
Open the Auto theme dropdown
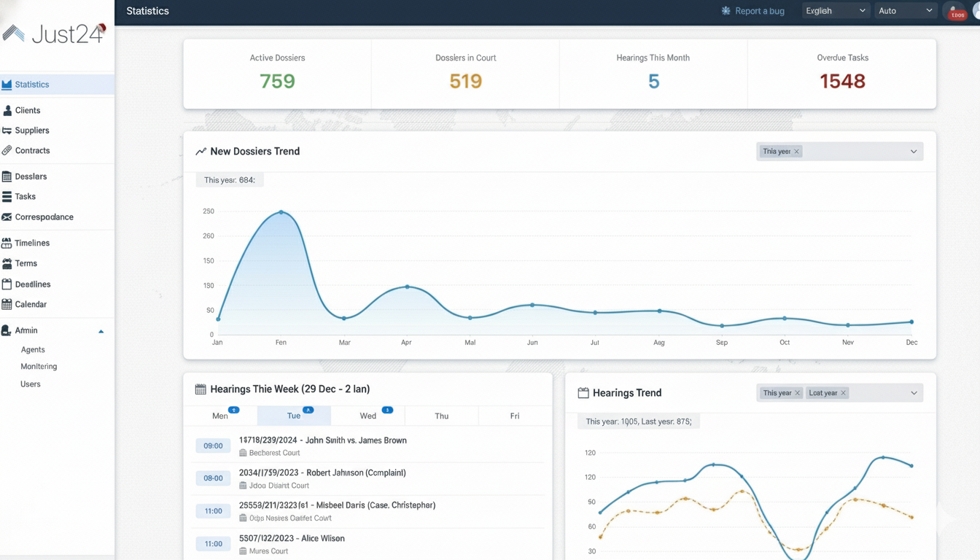point(906,11)
